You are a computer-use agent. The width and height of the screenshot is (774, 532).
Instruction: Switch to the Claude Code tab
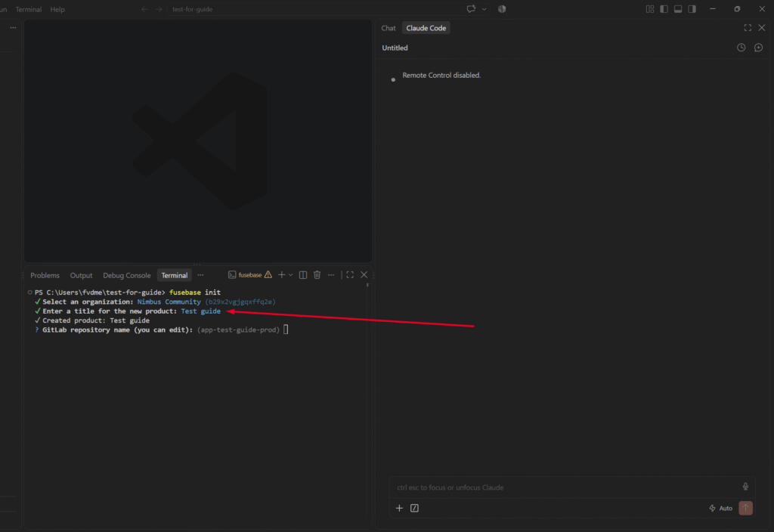pos(426,28)
